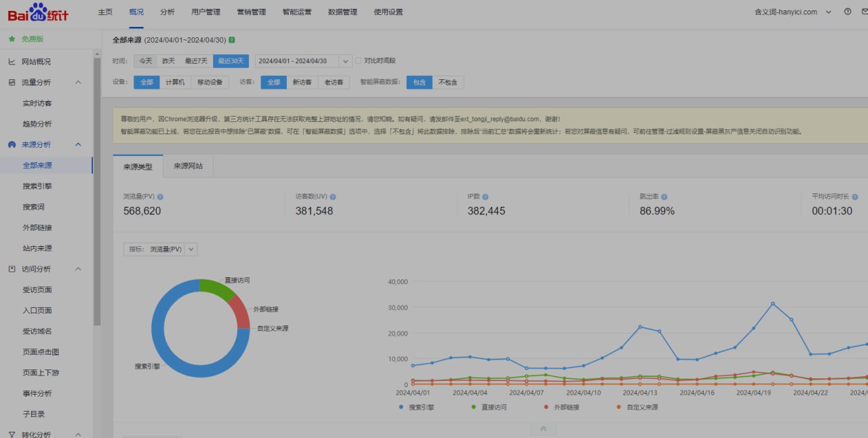Enable the 对比时间段 checkbox
This screenshot has width=868, height=438.
[359, 61]
